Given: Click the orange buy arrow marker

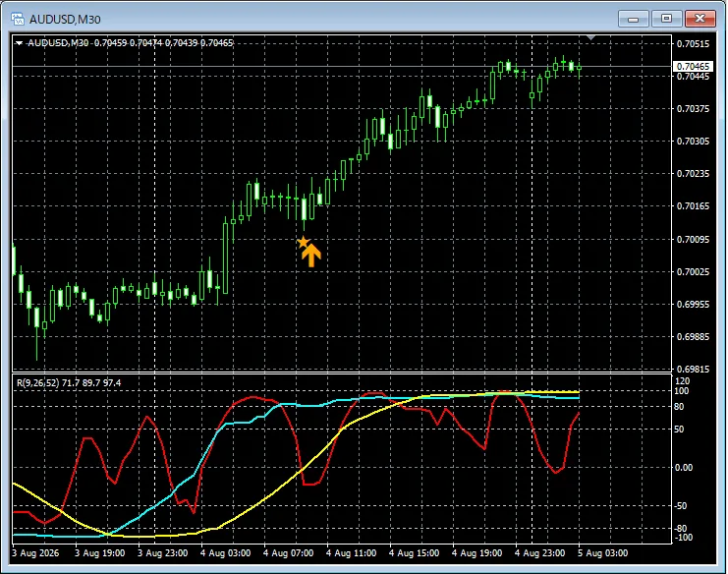Looking at the screenshot, I should point(311,255).
